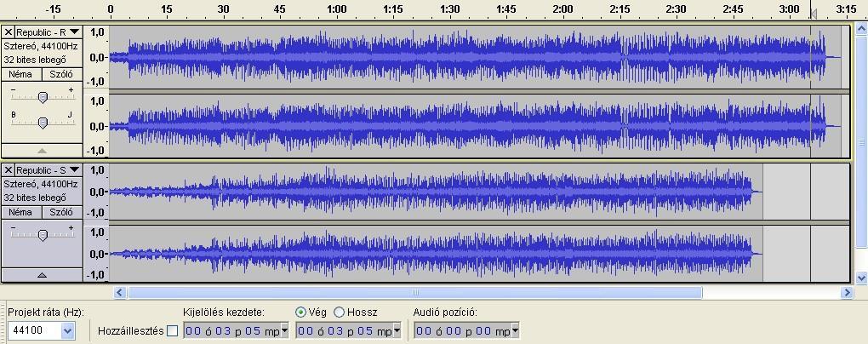868x344 pixels.
Task: Open the Kijelölés kezdete time format dropdown
Action: click(x=285, y=331)
